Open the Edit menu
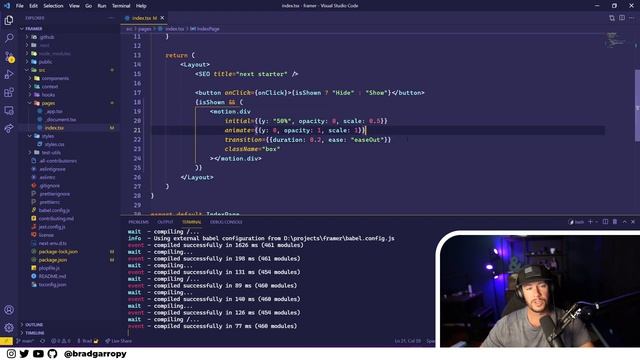The image size is (640, 360). point(33,6)
